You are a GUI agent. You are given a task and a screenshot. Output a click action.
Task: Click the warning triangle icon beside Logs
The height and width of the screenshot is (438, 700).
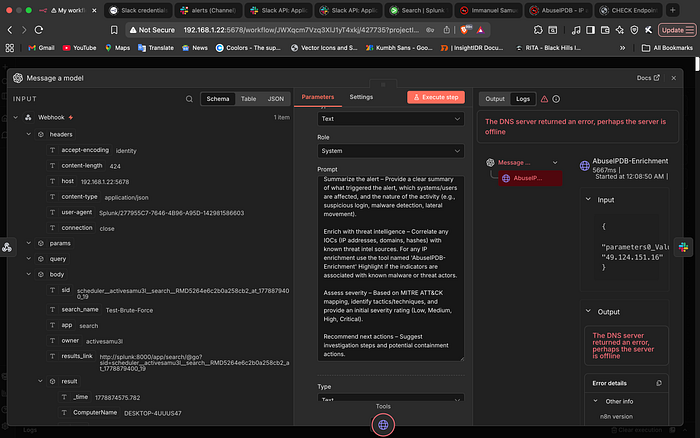pyautogui.click(x=544, y=99)
